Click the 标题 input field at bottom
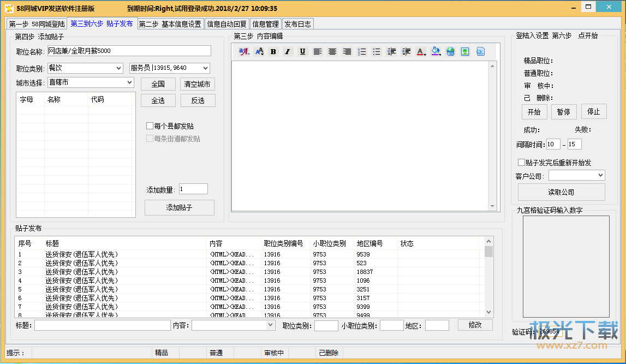626x364 pixels. [x=103, y=325]
